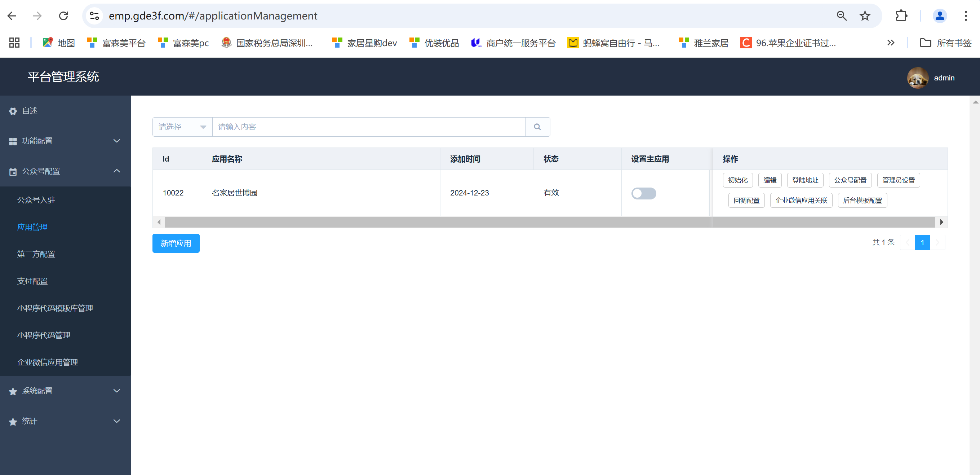Viewport: 980px width, 475px height.
Task: Click the 公众号配置 action button
Action: coord(850,180)
